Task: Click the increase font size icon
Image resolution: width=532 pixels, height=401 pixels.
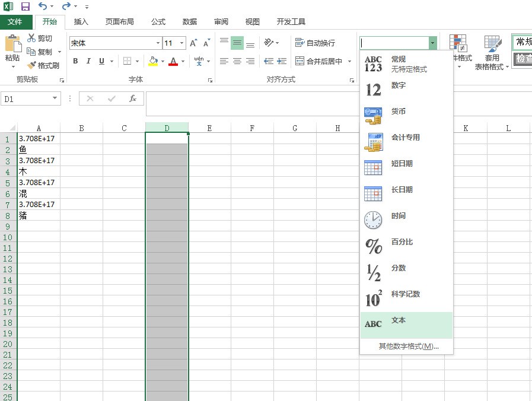Action: pos(193,43)
